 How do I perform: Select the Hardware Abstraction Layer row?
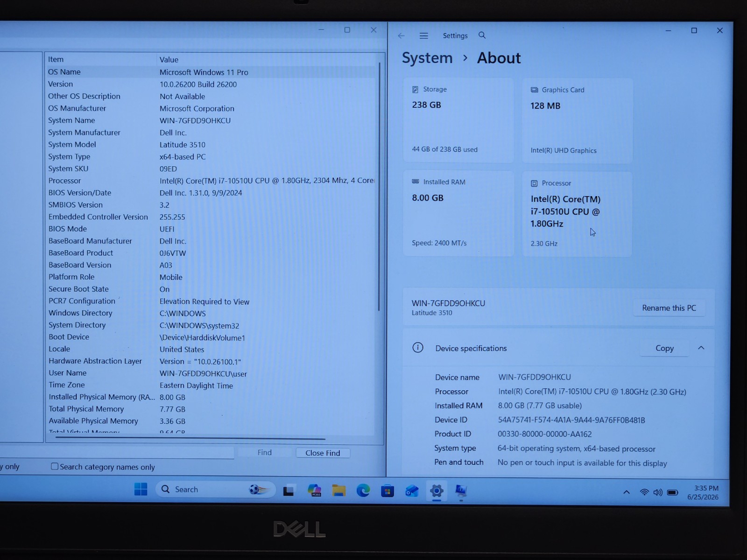211,361
